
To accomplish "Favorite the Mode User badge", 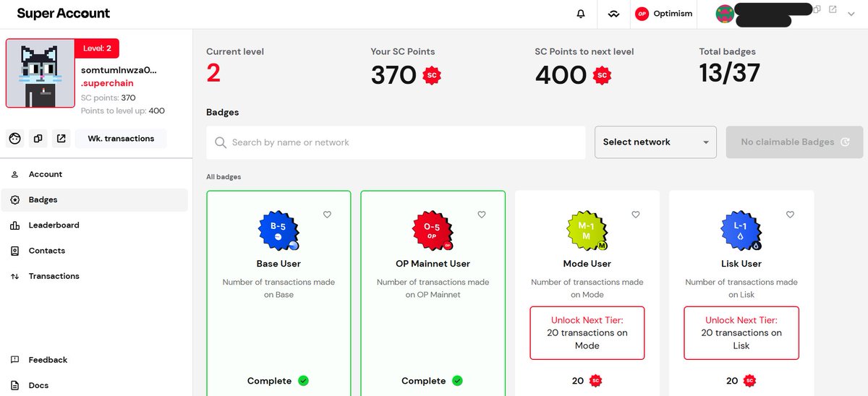I will pos(636,215).
